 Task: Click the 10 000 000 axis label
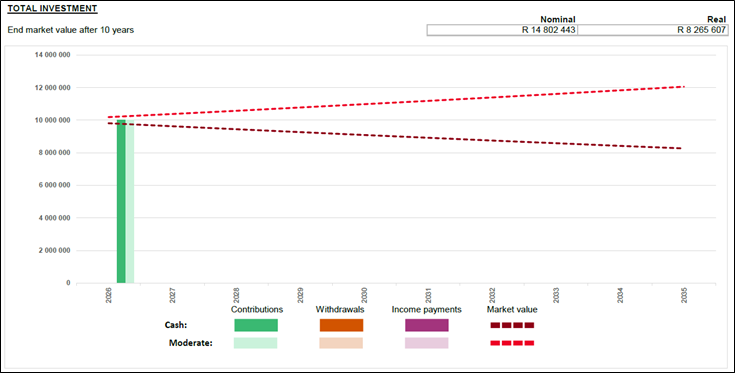point(52,120)
